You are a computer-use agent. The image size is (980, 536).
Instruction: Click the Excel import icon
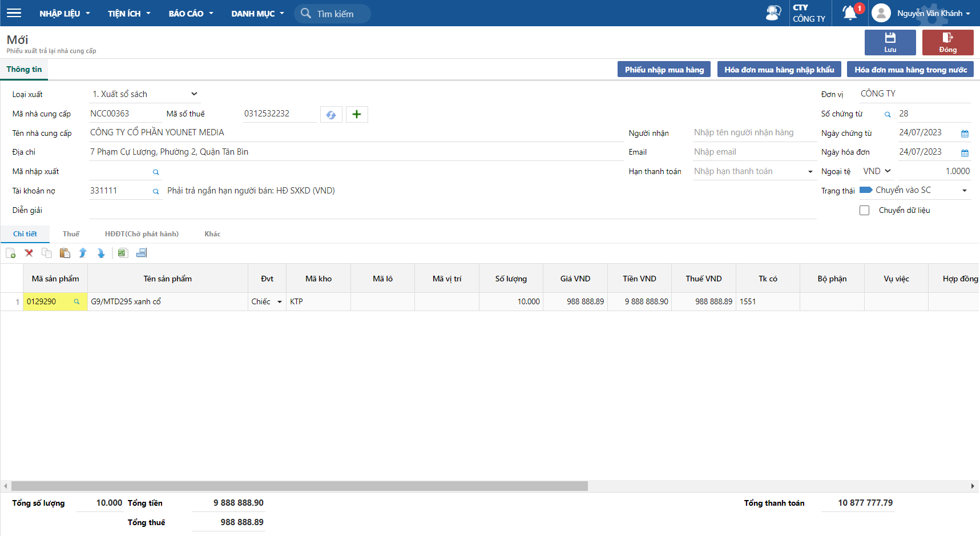click(123, 253)
